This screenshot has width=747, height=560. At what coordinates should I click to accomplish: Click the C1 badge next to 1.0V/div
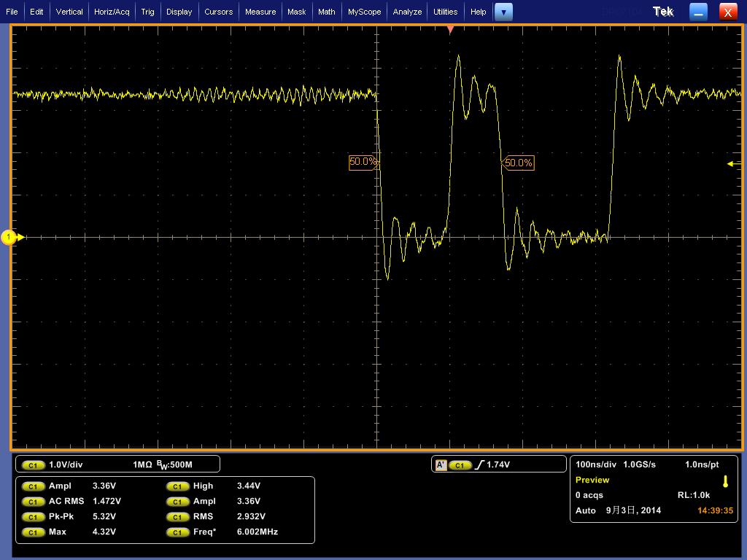(33, 465)
